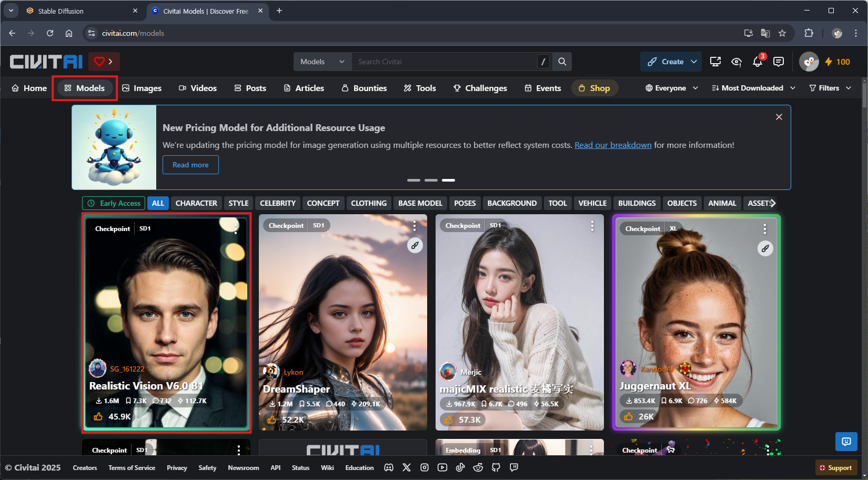Select the CHARACTER category tag

(196, 203)
